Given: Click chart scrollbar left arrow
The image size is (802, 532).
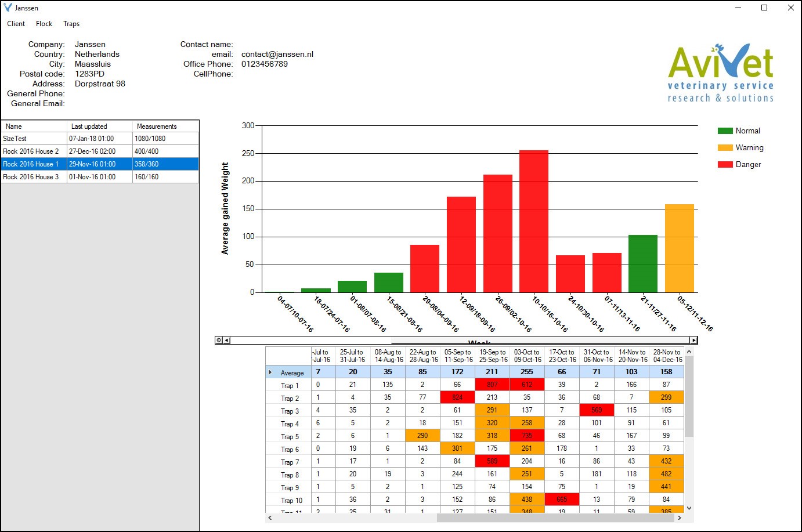Looking at the screenshot, I should (227, 340).
